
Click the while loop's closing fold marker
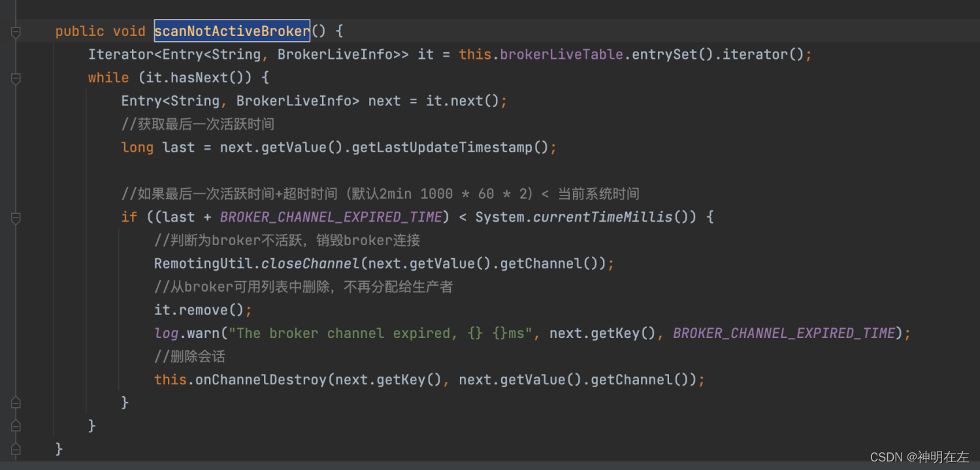16,426
